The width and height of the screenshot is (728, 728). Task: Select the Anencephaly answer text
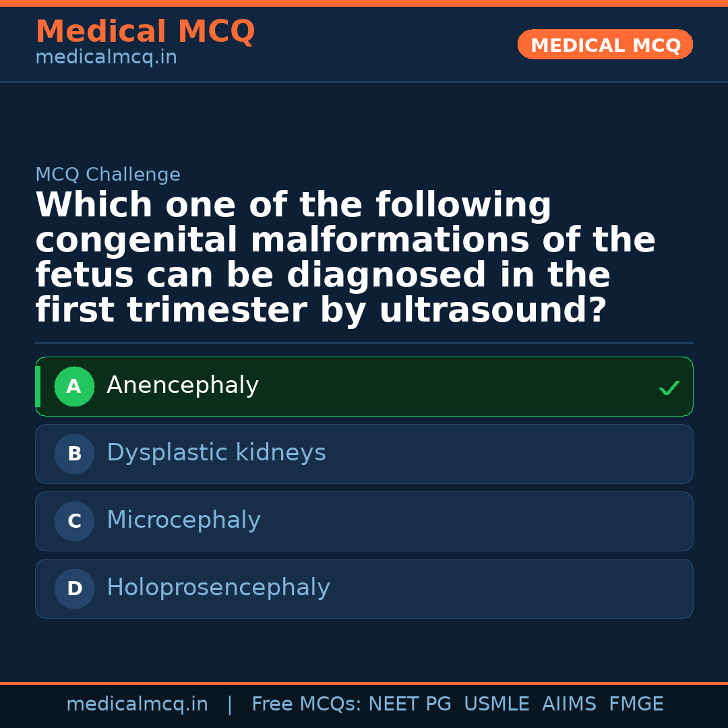click(x=183, y=386)
